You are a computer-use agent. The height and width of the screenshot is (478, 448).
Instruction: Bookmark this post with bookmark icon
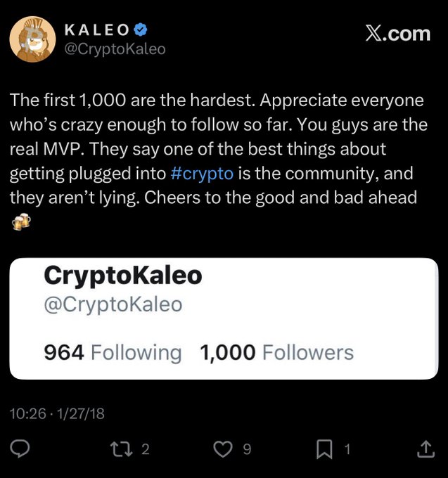325,449
